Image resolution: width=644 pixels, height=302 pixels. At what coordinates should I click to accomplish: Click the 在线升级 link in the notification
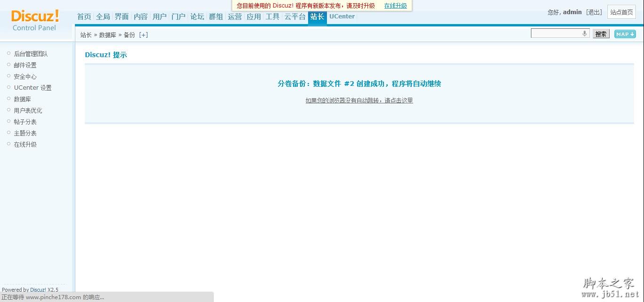coord(395,6)
